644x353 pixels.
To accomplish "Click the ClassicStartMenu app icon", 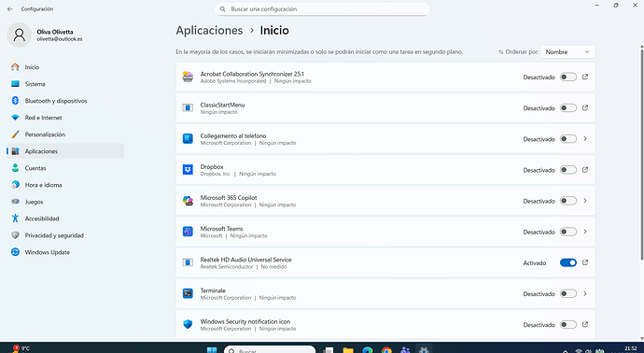I will click(188, 107).
